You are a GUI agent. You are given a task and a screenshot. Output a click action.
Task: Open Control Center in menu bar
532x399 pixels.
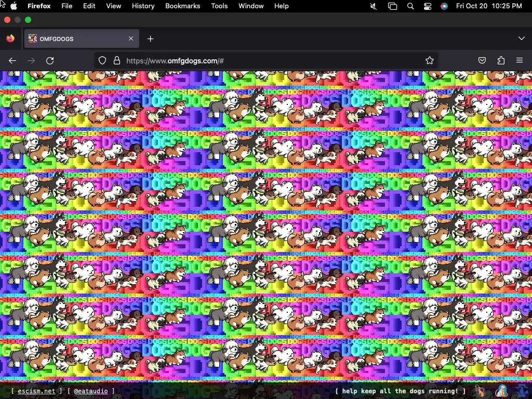click(428, 6)
